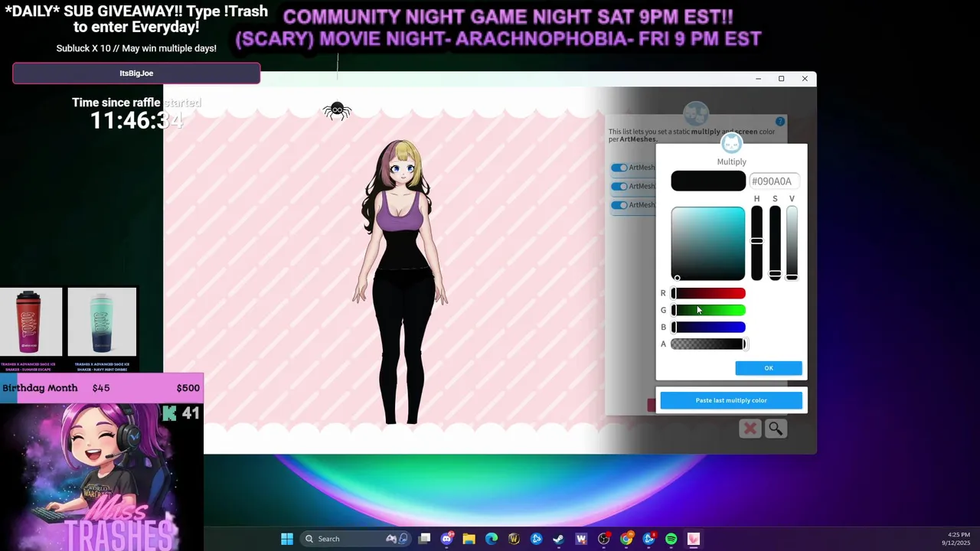Click the V value vertical slider

(x=792, y=243)
